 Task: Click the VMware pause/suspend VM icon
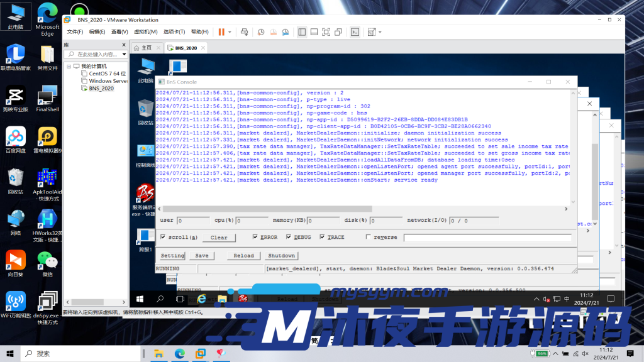pyautogui.click(x=221, y=32)
